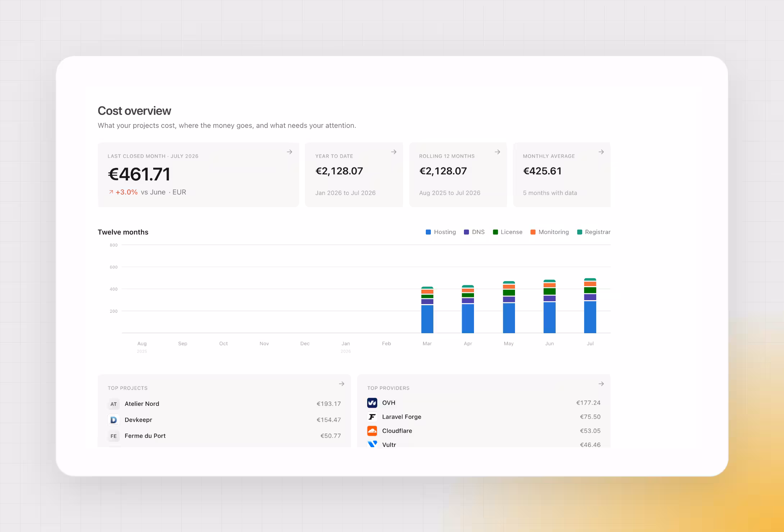Click the Atelier Nord AT avatar
Image resolution: width=784 pixels, height=532 pixels.
click(x=114, y=404)
